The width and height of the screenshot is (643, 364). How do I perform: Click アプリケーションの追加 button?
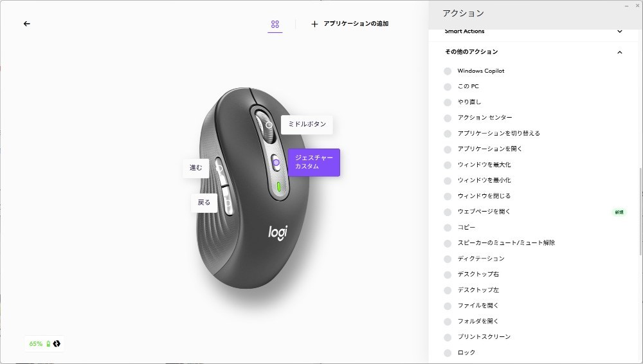click(x=350, y=24)
